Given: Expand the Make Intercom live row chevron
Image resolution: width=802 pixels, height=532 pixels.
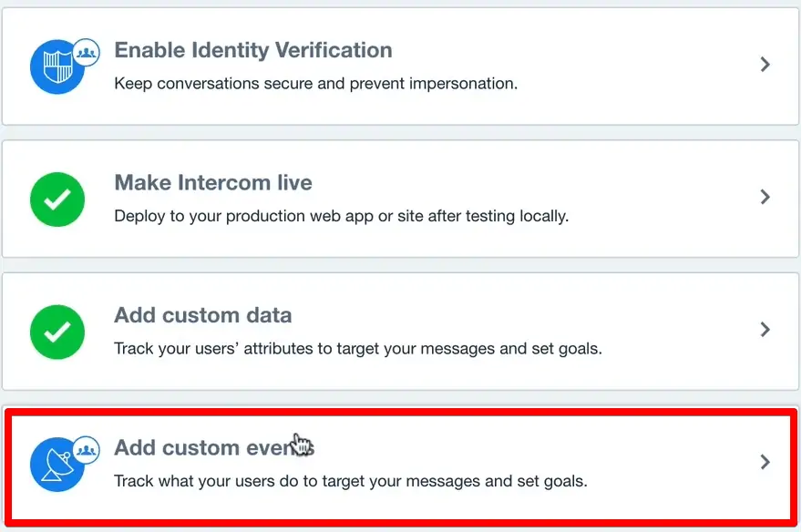Looking at the screenshot, I should click(x=764, y=198).
